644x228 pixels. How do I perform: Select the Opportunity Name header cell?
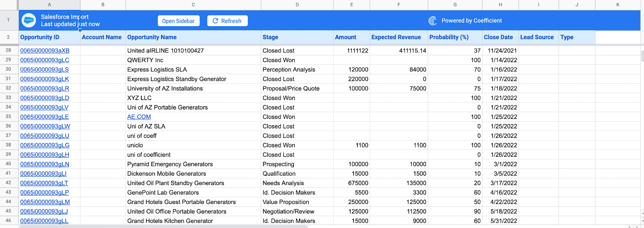click(x=193, y=37)
